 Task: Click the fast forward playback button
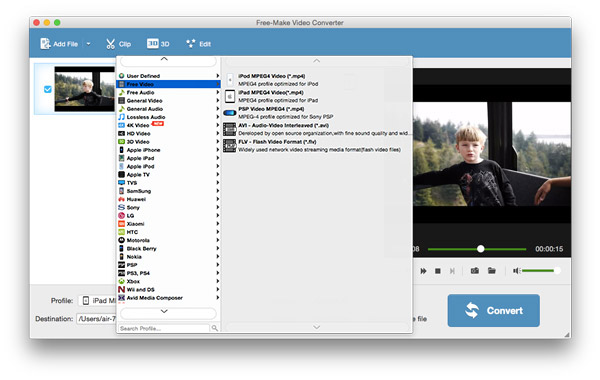423,271
